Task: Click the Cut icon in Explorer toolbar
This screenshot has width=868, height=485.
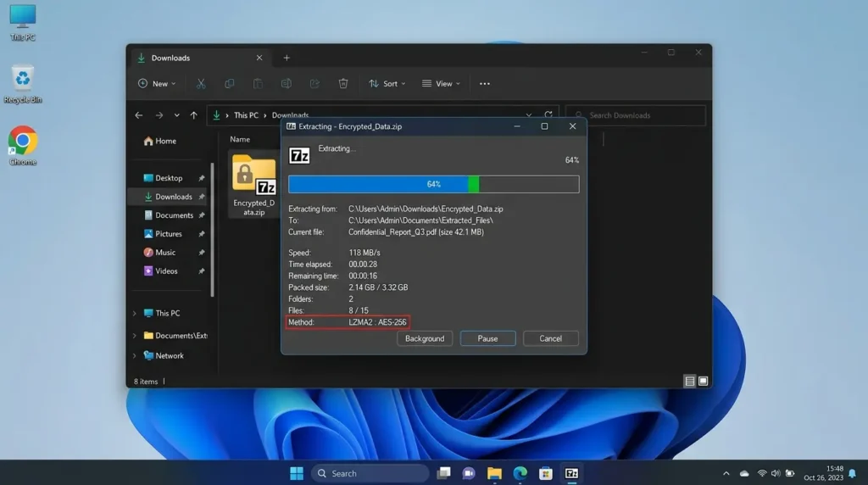Action: tap(201, 84)
